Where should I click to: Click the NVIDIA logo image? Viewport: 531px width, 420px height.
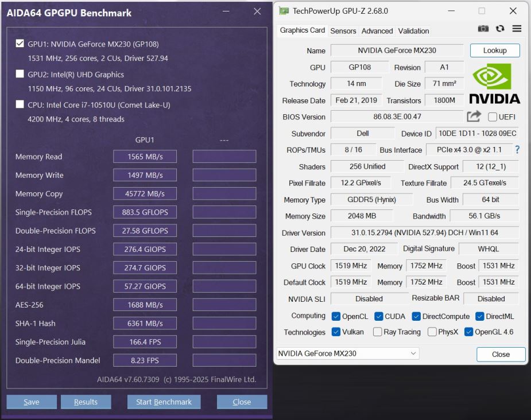click(495, 83)
